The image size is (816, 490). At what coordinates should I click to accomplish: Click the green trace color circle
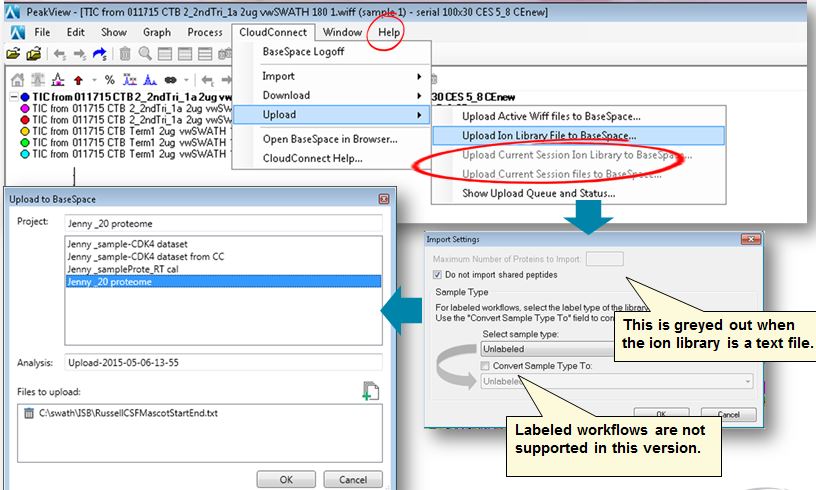tap(24, 143)
